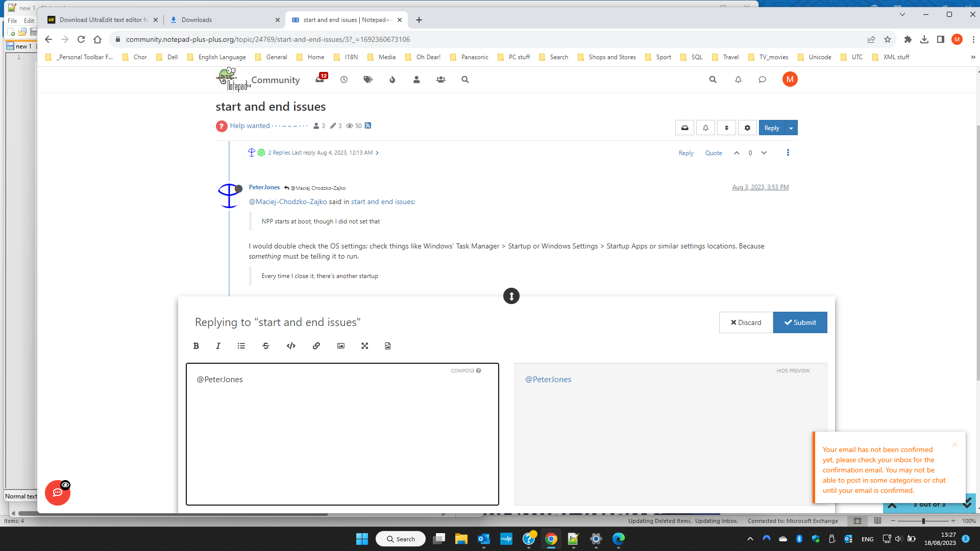Upvote the post
Screen dimensions: 980x551
point(737,153)
